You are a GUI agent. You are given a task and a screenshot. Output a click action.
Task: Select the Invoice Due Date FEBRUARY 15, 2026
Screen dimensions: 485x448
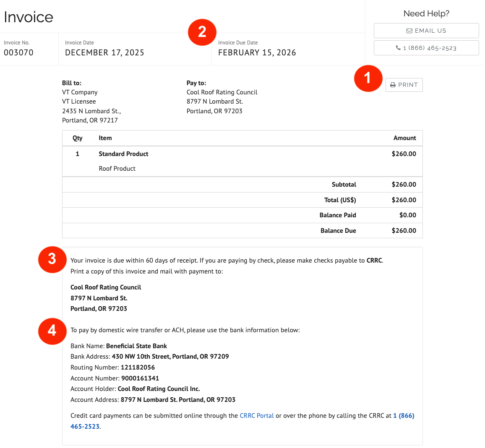(x=257, y=52)
